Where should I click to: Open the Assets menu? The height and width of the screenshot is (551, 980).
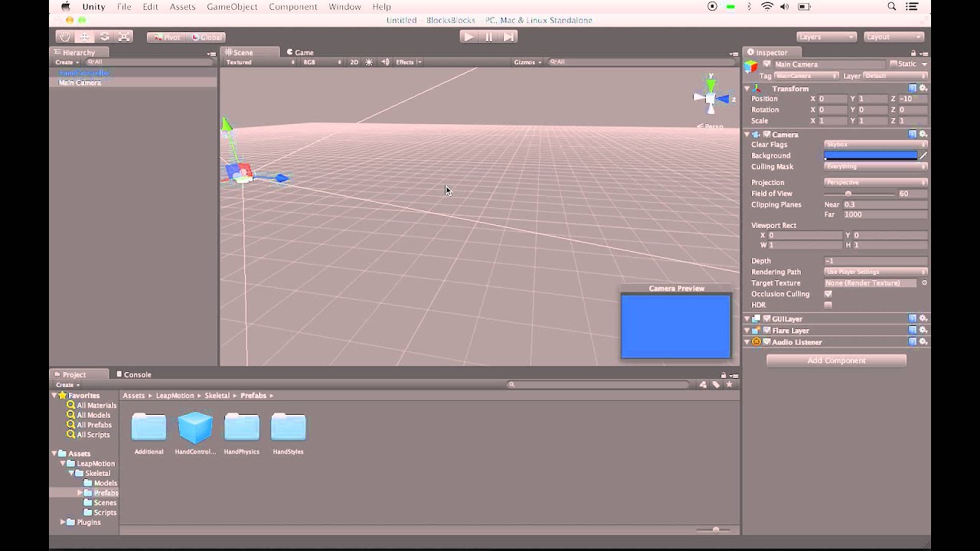(x=182, y=7)
